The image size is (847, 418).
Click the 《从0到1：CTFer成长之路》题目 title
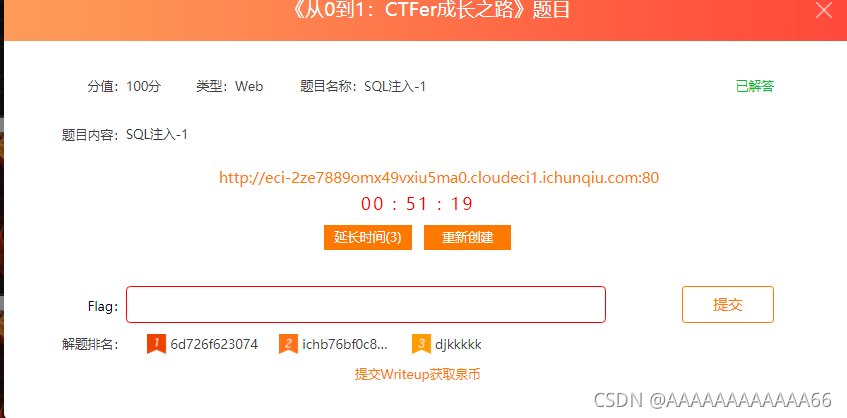[x=429, y=10]
